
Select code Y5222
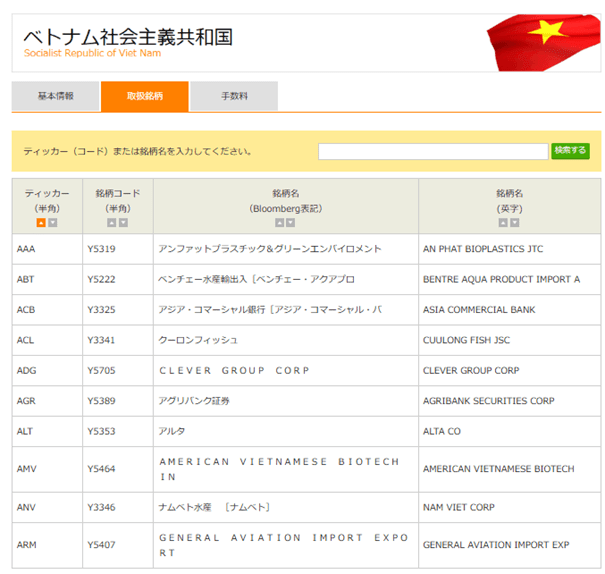[101, 279]
